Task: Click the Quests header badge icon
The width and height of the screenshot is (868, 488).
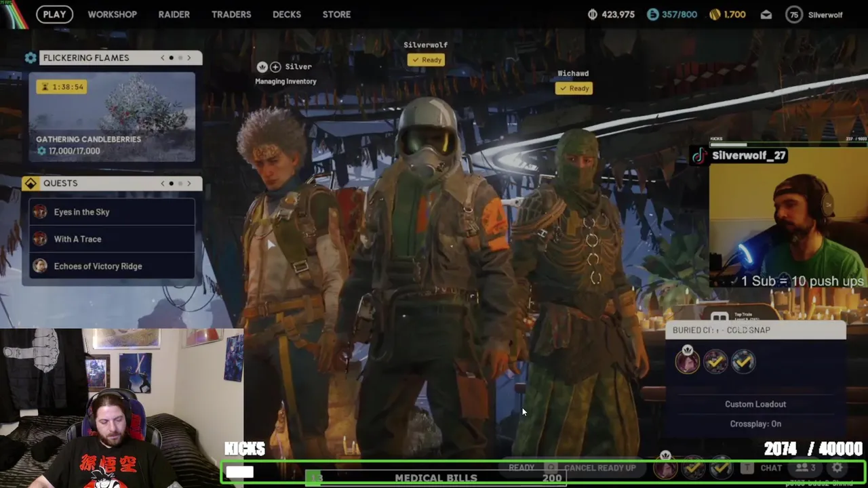Action: point(30,183)
